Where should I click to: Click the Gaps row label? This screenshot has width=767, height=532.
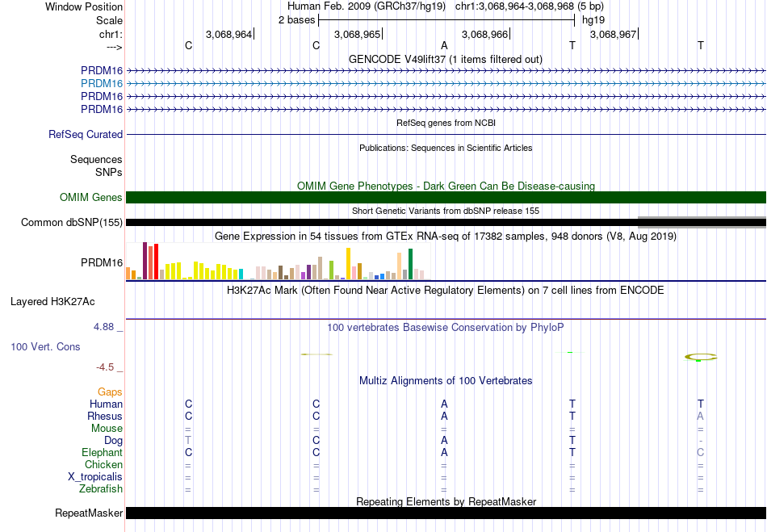pos(110,392)
